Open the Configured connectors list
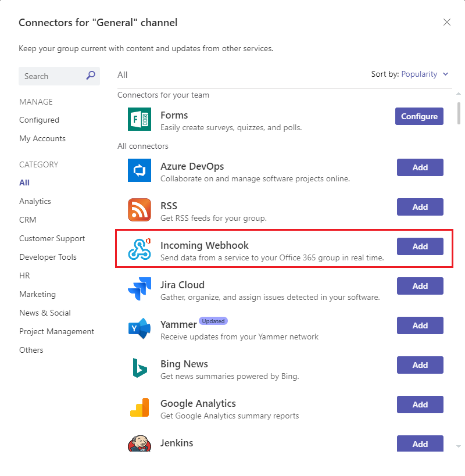 click(x=39, y=120)
